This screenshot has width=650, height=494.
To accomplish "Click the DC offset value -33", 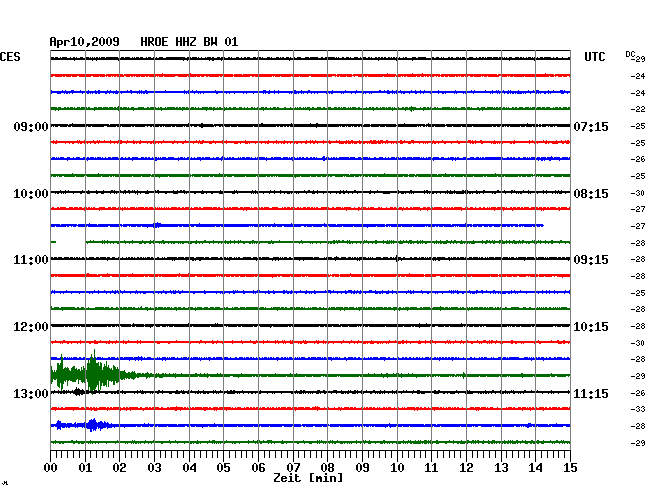I will tap(638, 409).
